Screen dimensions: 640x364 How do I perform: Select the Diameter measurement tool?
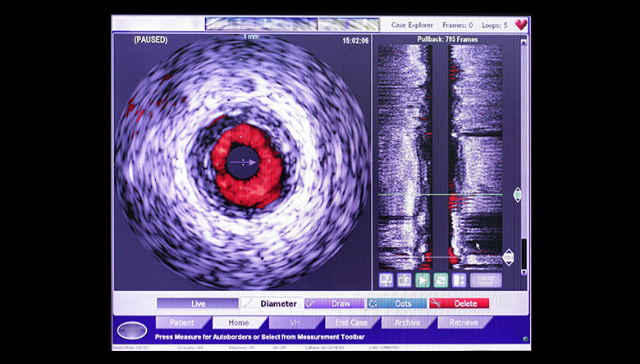pos(271,303)
